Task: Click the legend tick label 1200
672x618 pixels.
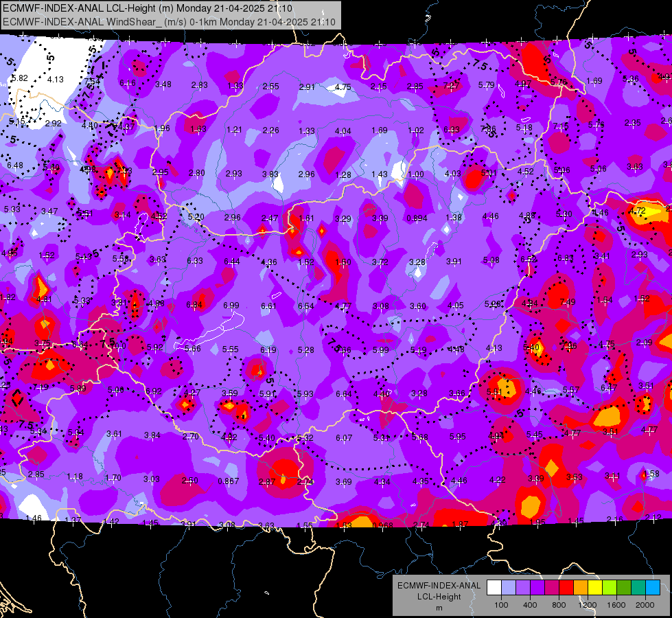Action: pos(587,605)
